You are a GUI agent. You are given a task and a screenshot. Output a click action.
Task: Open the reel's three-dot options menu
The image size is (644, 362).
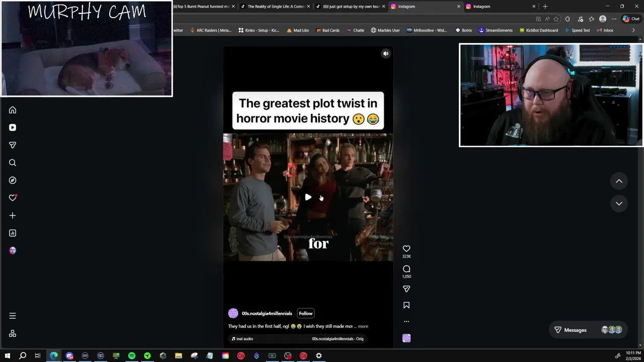click(x=407, y=321)
